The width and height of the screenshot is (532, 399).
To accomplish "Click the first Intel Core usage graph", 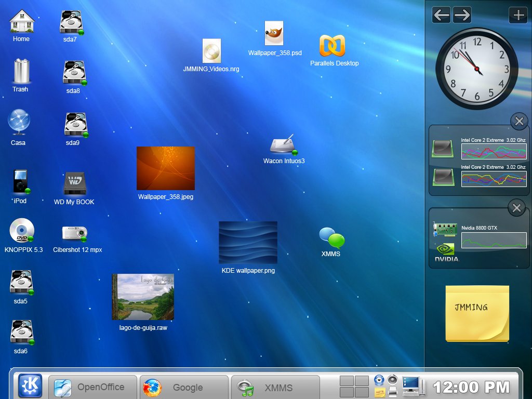I will [x=494, y=151].
